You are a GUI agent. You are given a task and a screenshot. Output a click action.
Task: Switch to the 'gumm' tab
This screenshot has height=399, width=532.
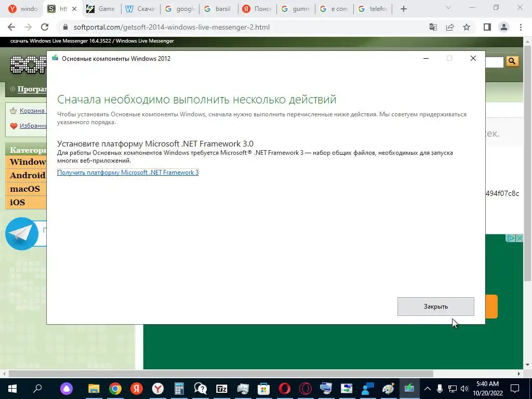pos(296,9)
